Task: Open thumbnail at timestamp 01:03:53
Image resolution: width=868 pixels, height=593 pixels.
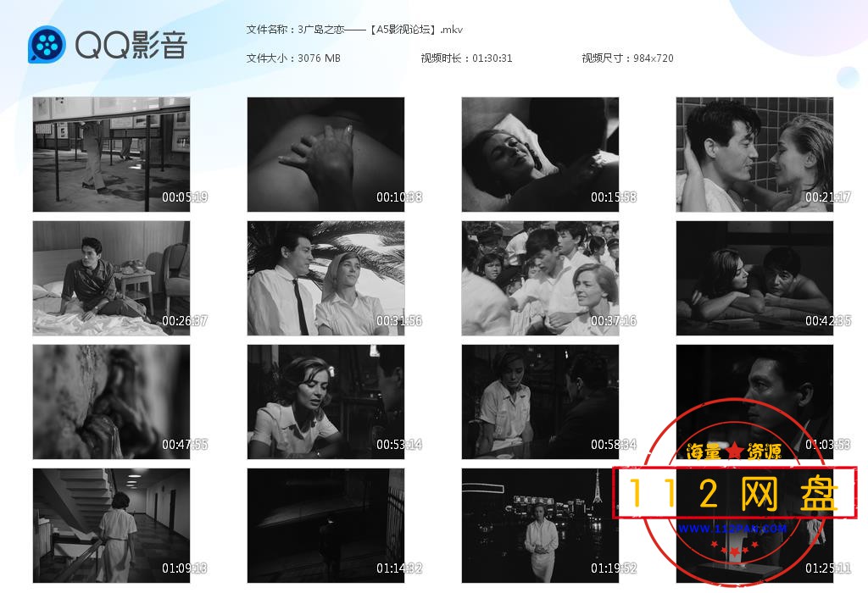Action: (x=754, y=402)
